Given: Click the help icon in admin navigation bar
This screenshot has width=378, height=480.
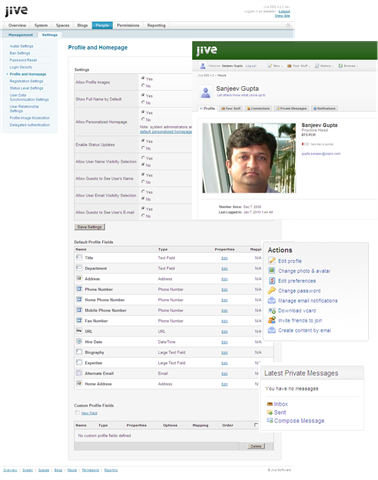Looking at the screenshot, I should pyautogui.click(x=288, y=25).
